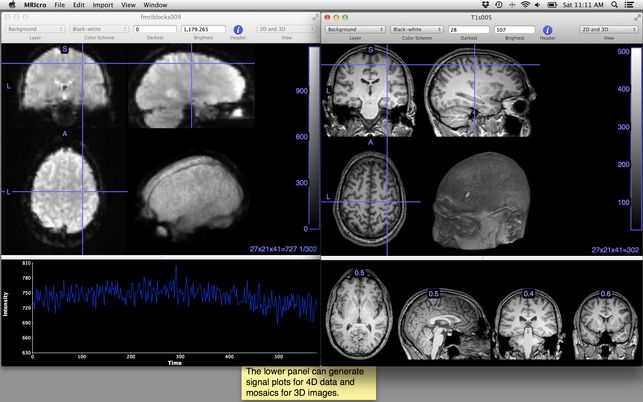Open the Window menu

coord(155,5)
